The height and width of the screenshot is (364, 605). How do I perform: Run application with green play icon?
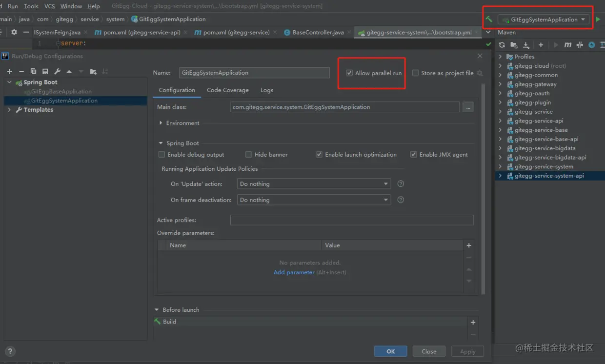598,20
